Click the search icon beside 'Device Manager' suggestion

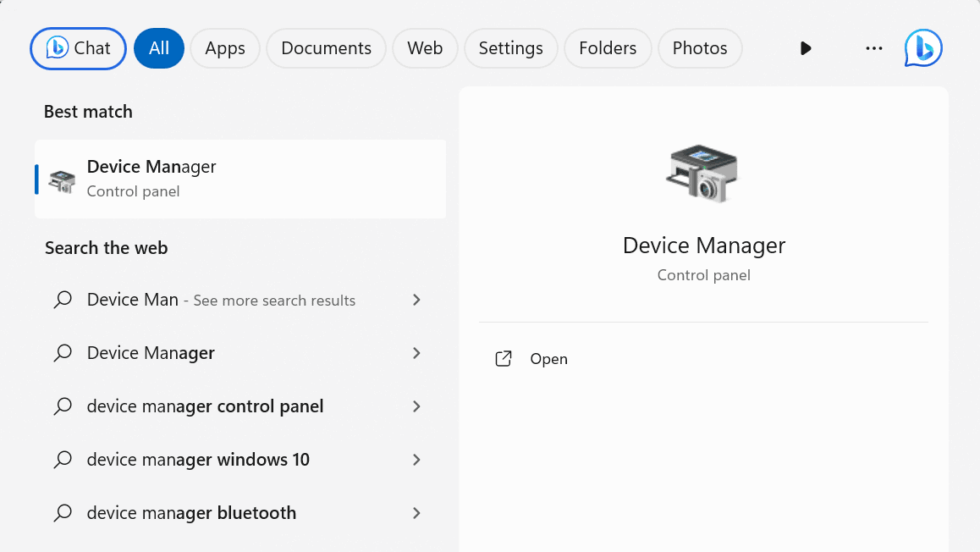click(x=63, y=353)
